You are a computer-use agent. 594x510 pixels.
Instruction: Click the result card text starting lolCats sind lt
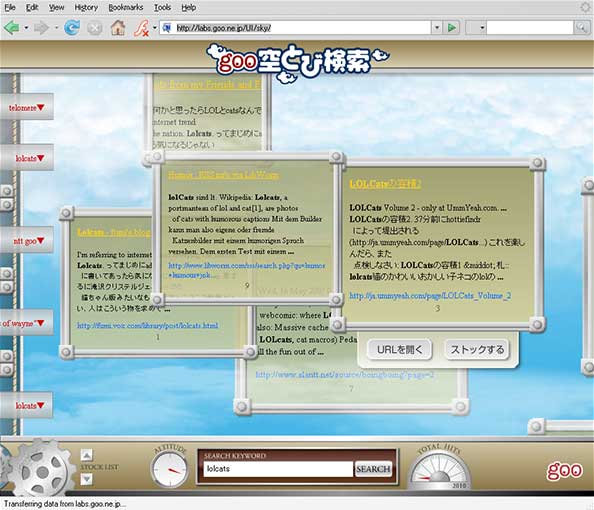244,224
